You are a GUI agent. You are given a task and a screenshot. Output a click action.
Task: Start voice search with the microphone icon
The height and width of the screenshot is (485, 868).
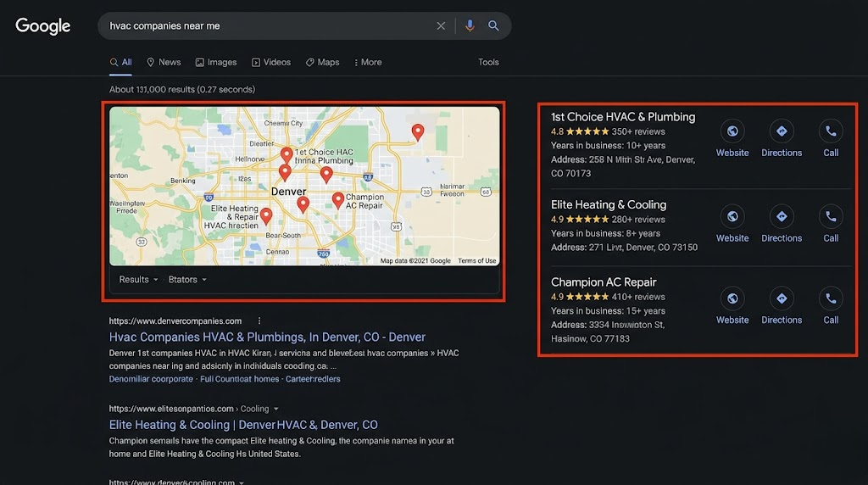tap(470, 25)
